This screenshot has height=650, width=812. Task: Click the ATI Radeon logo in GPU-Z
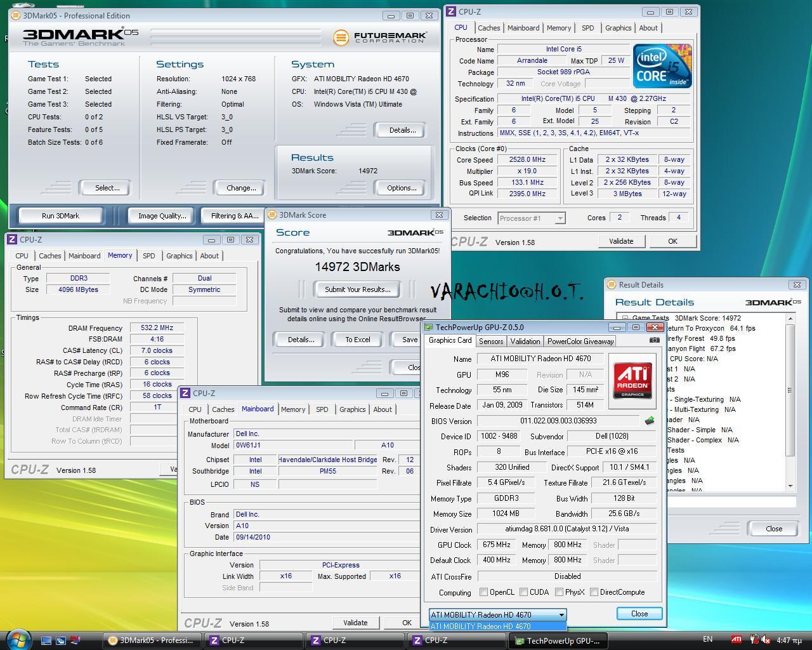click(x=632, y=381)
